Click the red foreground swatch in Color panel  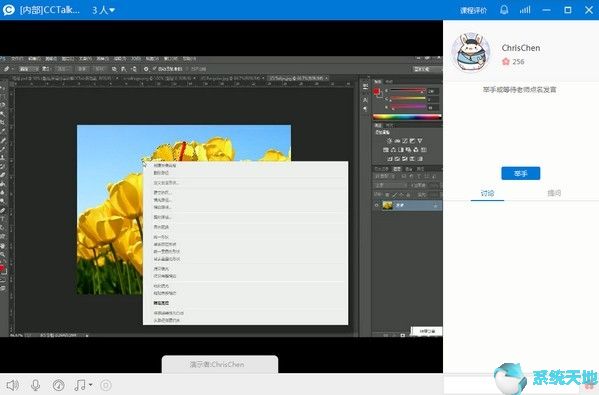(377, 92)
